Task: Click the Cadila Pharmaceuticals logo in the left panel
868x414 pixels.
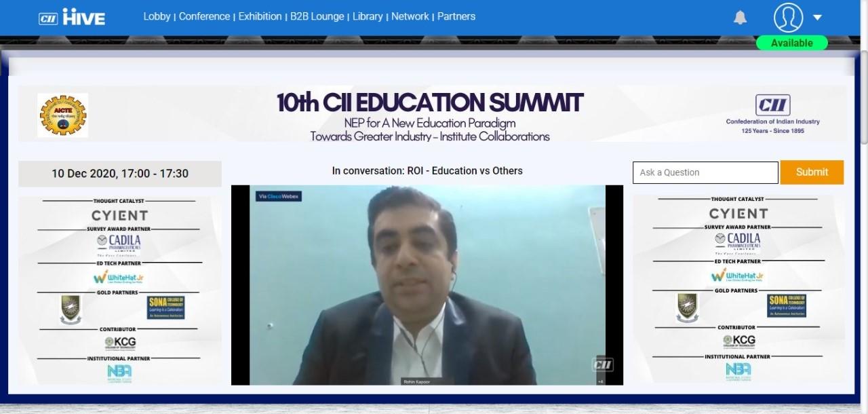Action: point(119,244)
